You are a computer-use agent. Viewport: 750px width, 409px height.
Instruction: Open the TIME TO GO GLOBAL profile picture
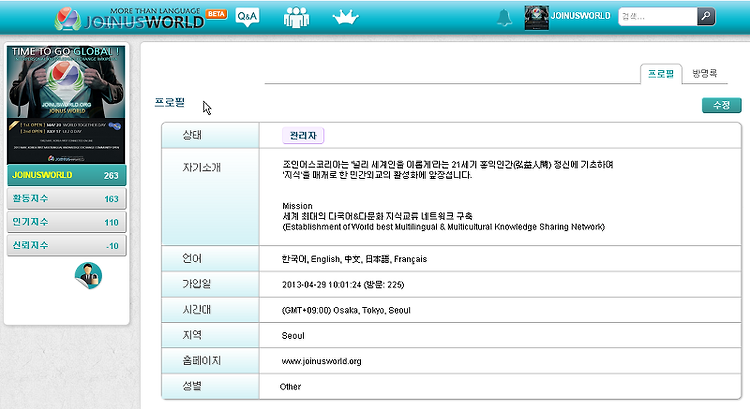[66, 105]
